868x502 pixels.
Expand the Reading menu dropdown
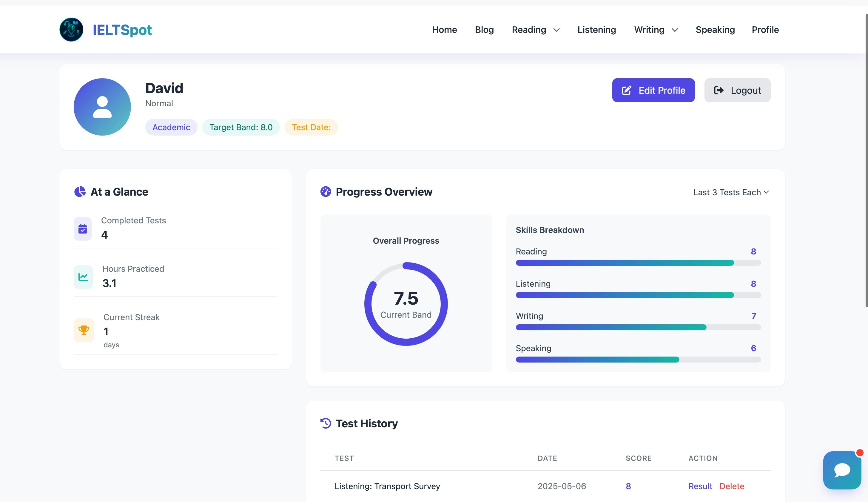(536, 30)
